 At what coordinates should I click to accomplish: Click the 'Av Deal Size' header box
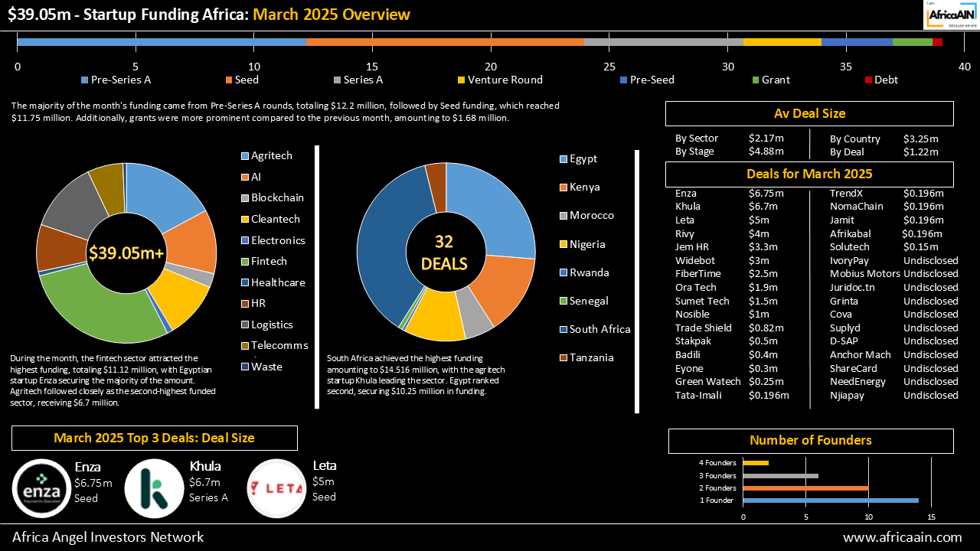[x=809, y=113]
